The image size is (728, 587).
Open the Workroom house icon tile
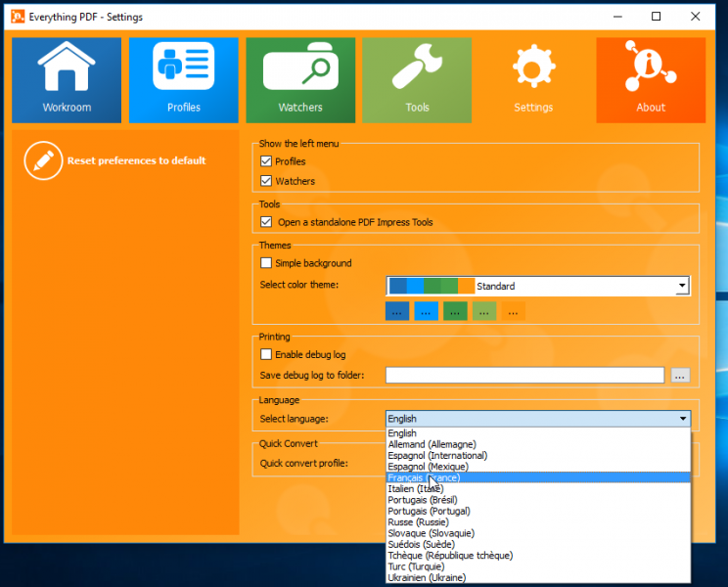67,80
